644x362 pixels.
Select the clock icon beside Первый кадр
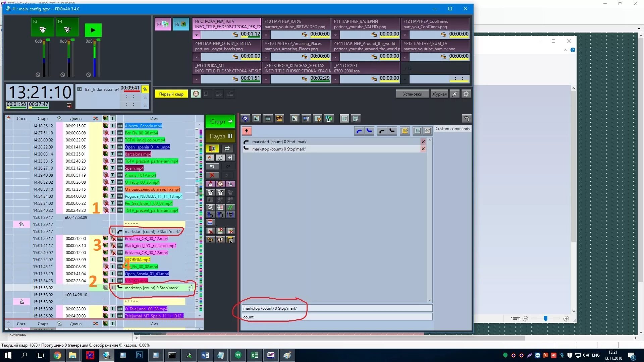click(x=196, y=94)
